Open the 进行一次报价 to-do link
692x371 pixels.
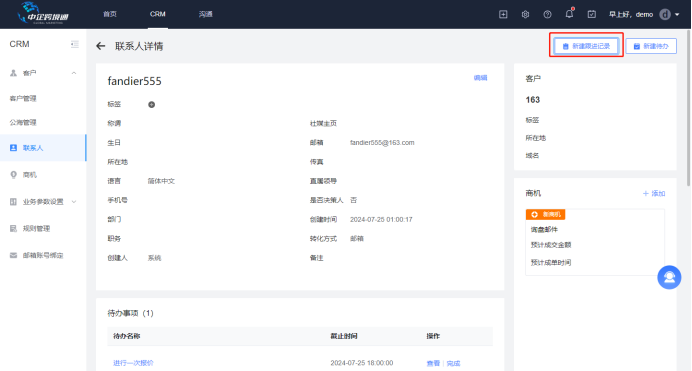[133, 363]
